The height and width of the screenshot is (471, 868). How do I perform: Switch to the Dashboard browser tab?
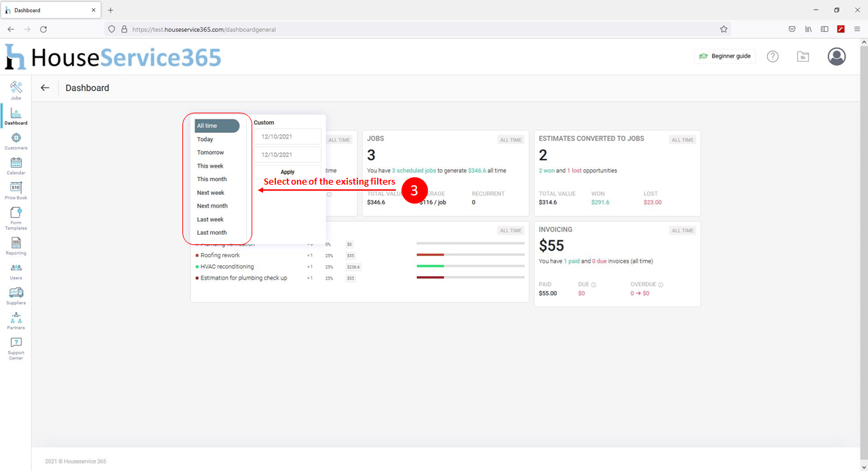51,10
